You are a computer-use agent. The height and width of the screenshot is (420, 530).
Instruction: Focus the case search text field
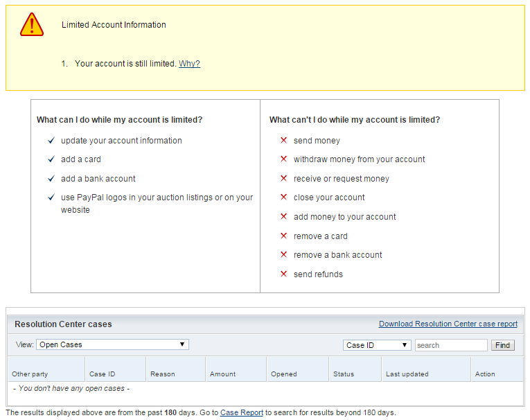click(450, 345)
